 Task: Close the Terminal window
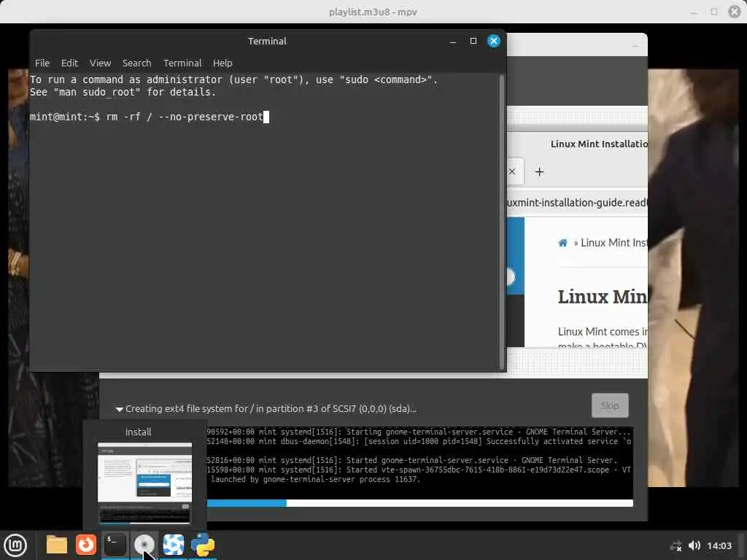494,41
